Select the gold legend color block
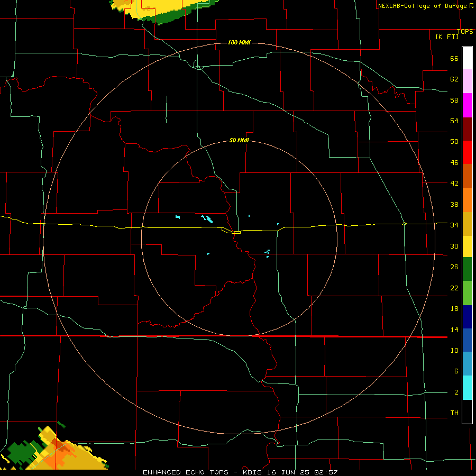Screen dimensions: 476x476 point(467,224)
